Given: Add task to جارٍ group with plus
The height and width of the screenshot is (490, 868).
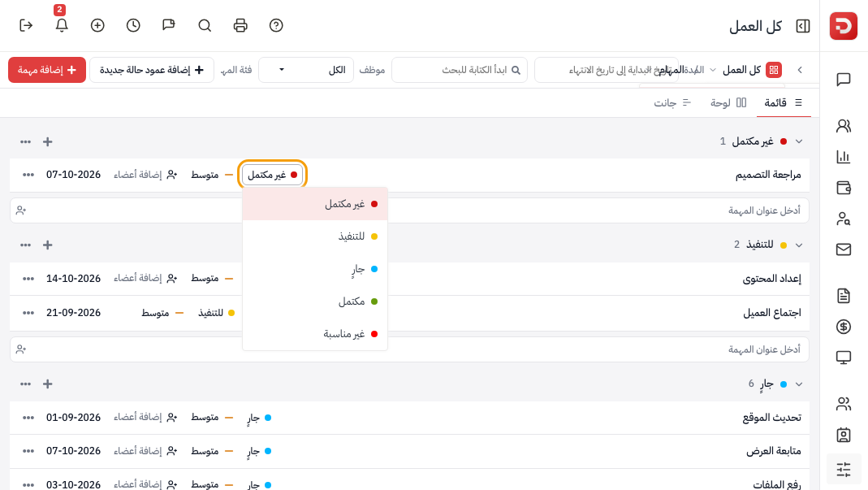Looking at the screenshot, I should coord(48,384).
